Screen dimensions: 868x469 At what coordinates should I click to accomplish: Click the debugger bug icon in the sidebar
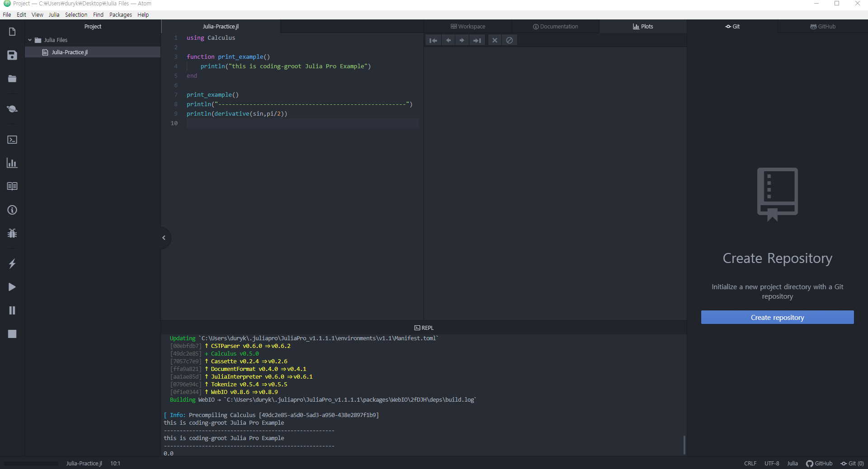coord(12,234)
